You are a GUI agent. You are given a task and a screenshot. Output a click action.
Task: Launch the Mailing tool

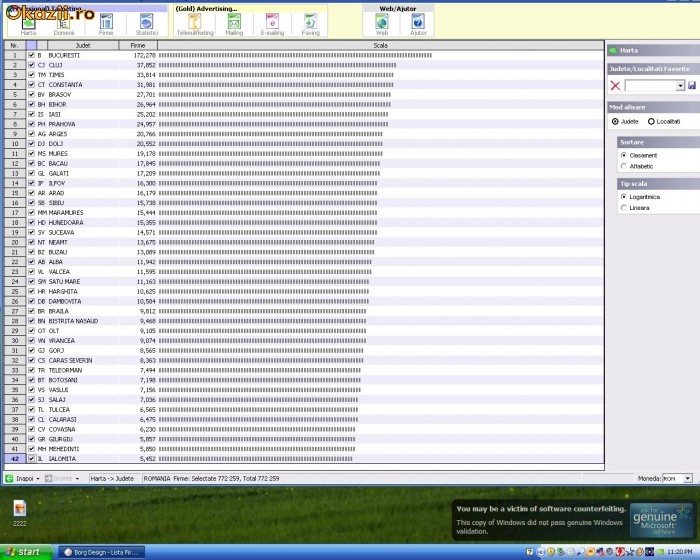click(234, 24)
